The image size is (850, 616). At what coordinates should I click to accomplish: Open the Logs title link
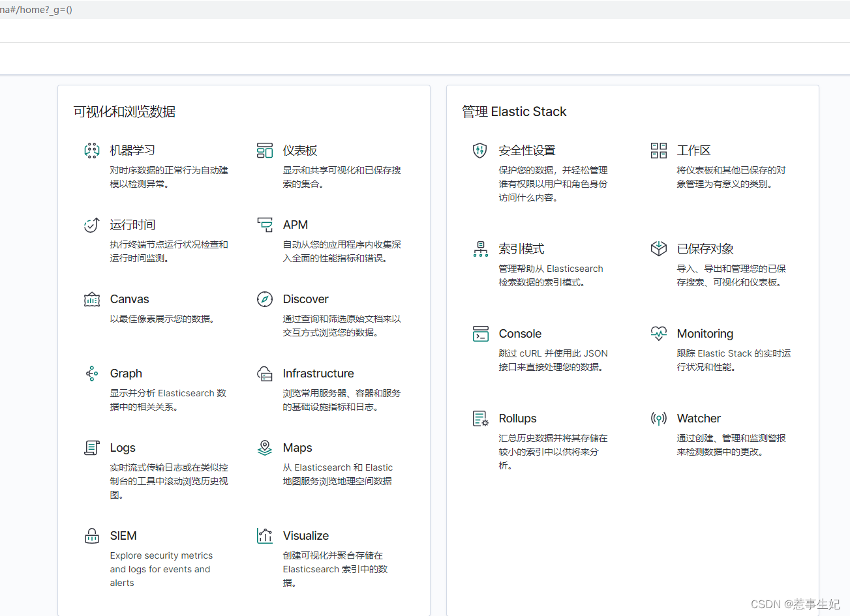coord(123,448)
